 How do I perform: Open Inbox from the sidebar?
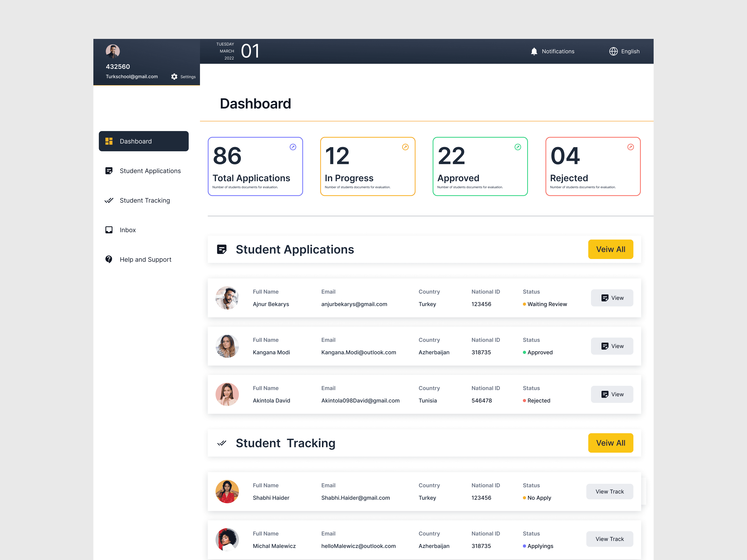tap(127, 230)
